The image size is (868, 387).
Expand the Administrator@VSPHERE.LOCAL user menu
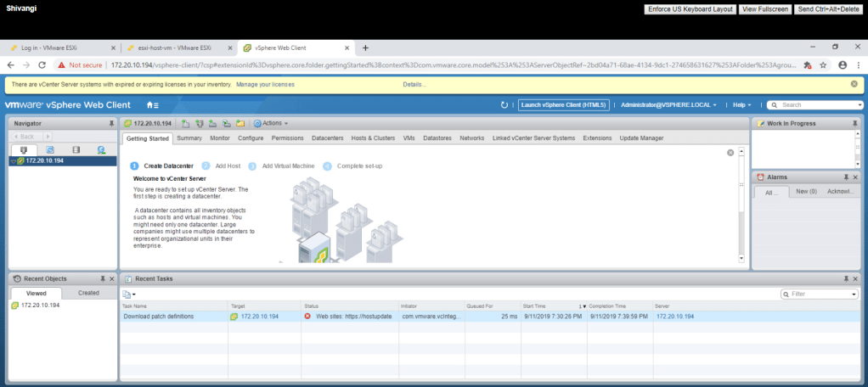tap(668, 105)
